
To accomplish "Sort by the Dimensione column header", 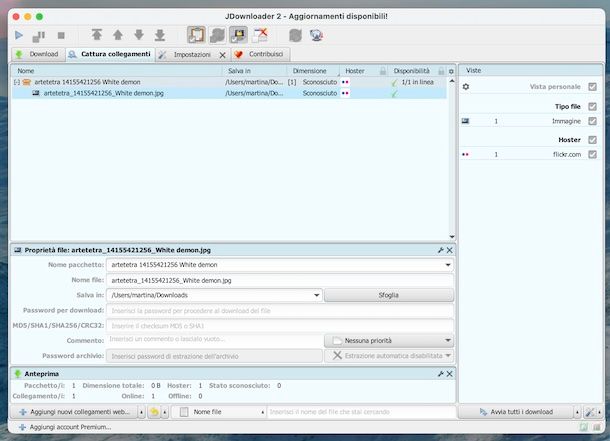I will pyautogui.click(x=313, y=71).
